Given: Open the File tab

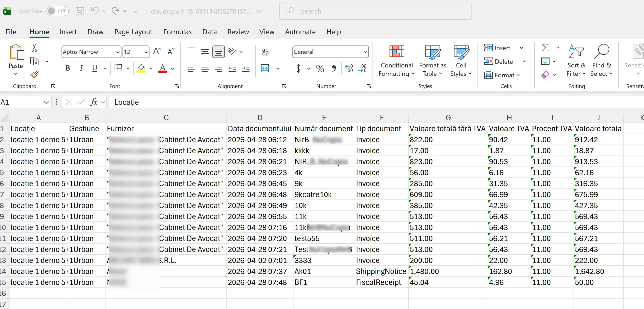Looking at the screenshot, I should pos(11,32).
